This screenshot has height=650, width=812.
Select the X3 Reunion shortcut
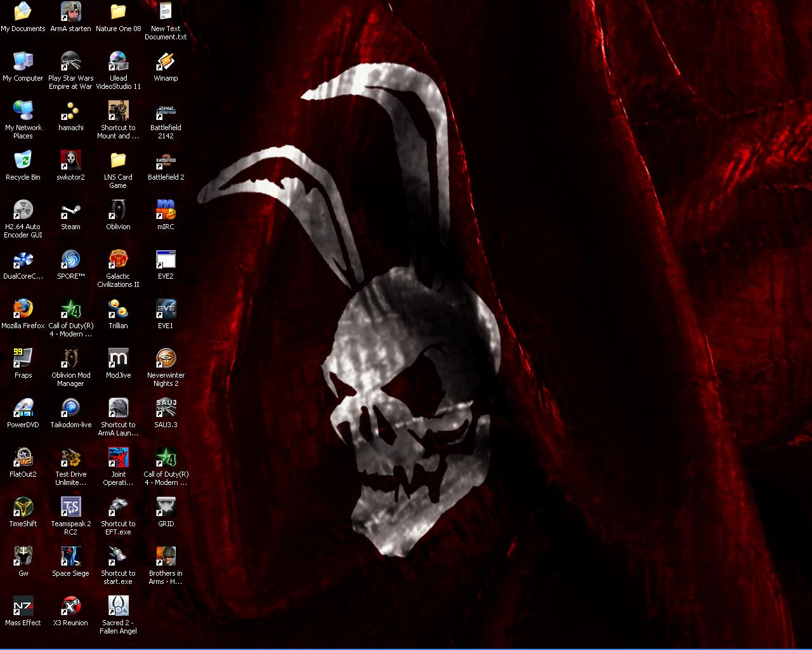tap(70, 606)
